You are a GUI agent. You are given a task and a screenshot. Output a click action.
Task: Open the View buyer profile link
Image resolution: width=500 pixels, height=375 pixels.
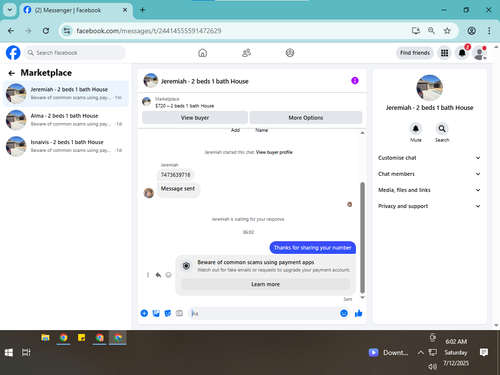pyautogui.click(x=274, y=152)
